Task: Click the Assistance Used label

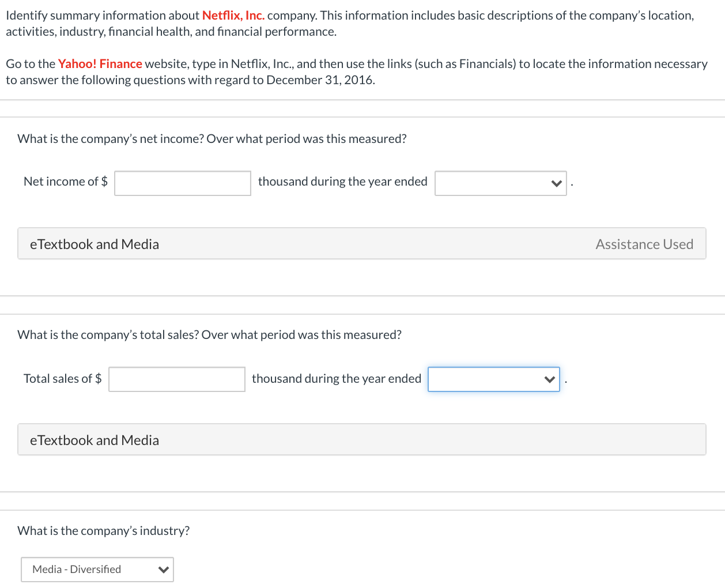Action: 644,244
